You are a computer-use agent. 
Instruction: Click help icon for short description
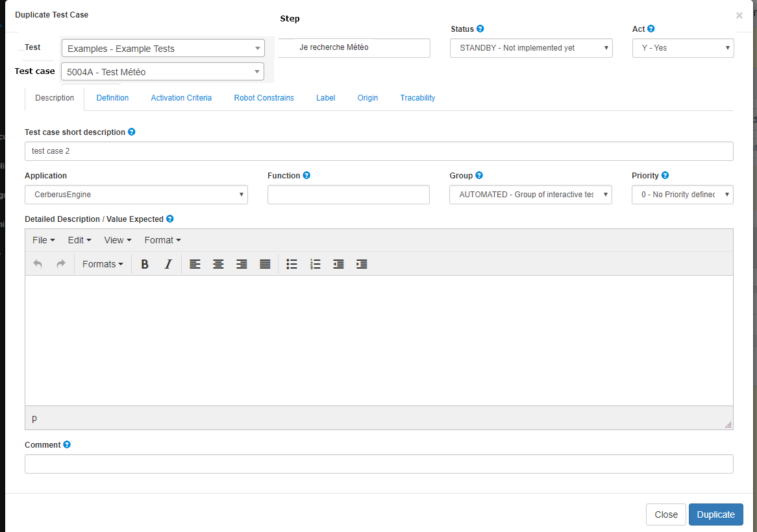click(131, 132)
